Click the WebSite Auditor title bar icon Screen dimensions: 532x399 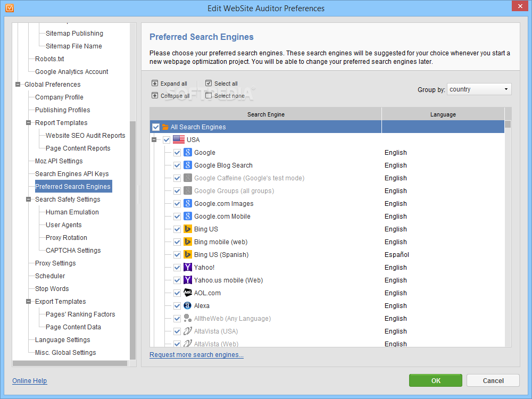10,8
